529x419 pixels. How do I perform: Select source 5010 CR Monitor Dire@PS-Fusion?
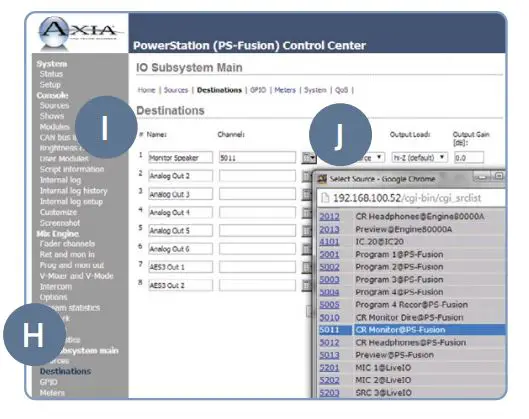click(x=412, y=317)
